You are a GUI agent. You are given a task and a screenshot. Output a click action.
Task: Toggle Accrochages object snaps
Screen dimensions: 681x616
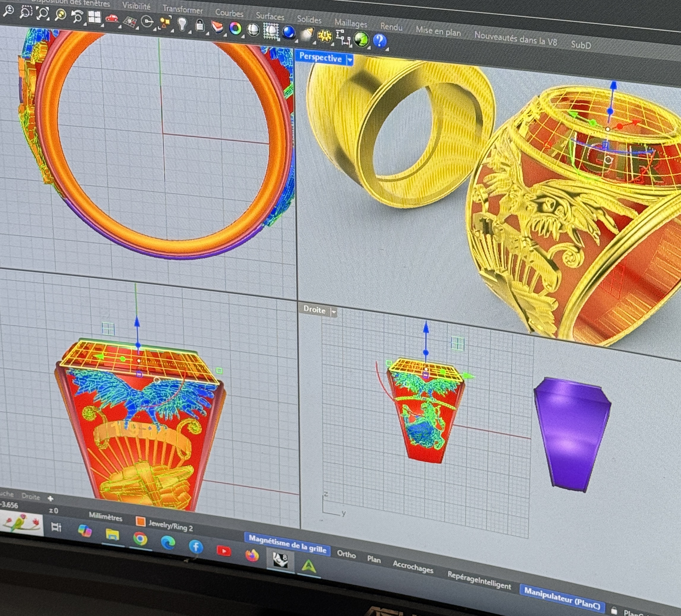[413, 567]
